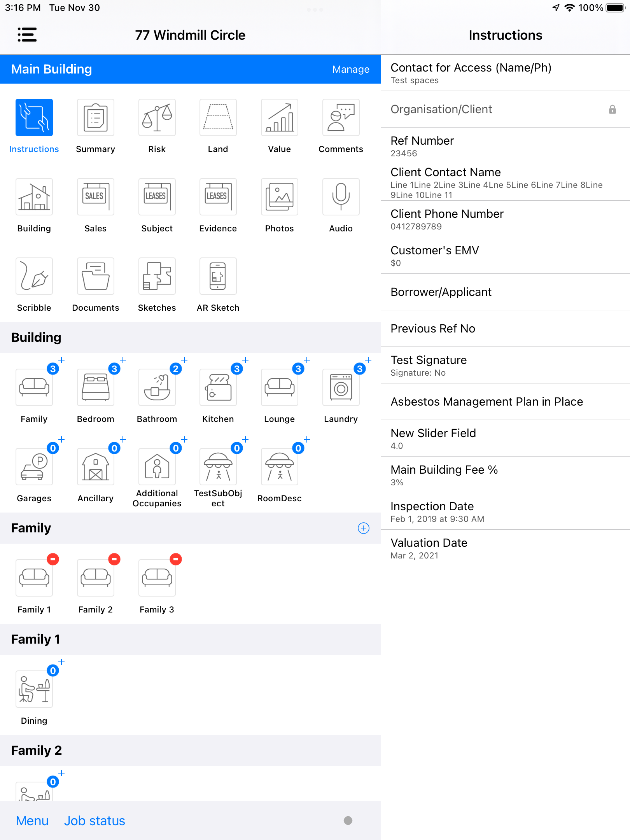The image size is (630, 840).
Task: Open the Sketches floorplan icon
Action: tap(157, 276)
